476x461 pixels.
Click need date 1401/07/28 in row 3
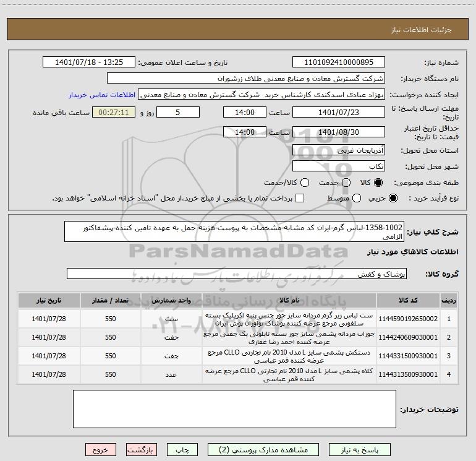[49, 356]
